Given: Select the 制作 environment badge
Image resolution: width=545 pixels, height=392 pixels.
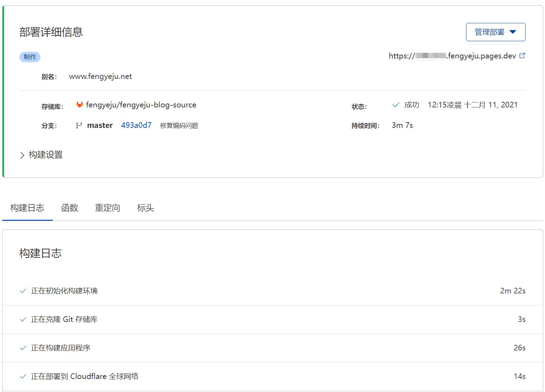Looking at the screenshot, I should pyautogui.click(x=30, y=57).
